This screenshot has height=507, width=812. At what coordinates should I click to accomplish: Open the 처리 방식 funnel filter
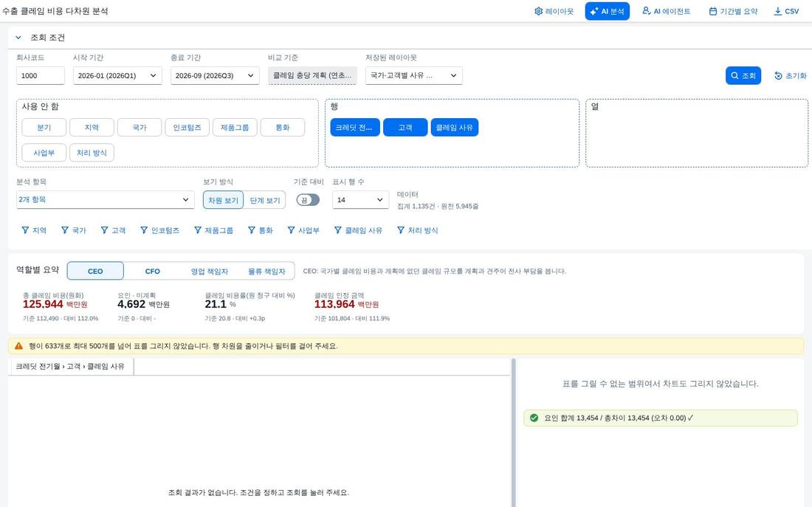tap(417, 230)
